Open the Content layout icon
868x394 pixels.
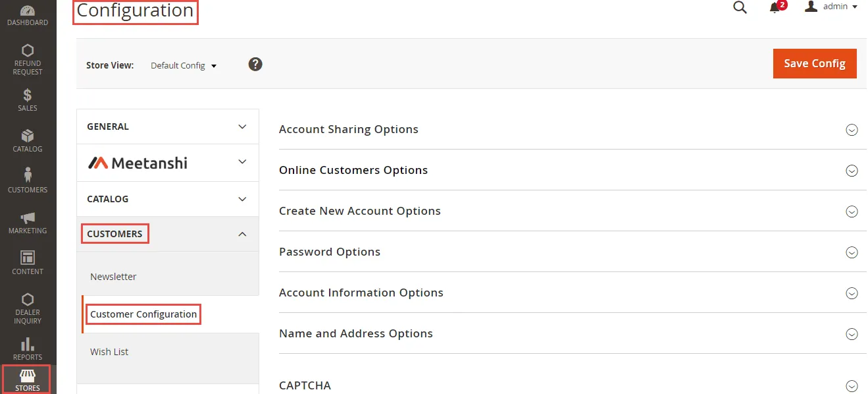coord(28,258)
